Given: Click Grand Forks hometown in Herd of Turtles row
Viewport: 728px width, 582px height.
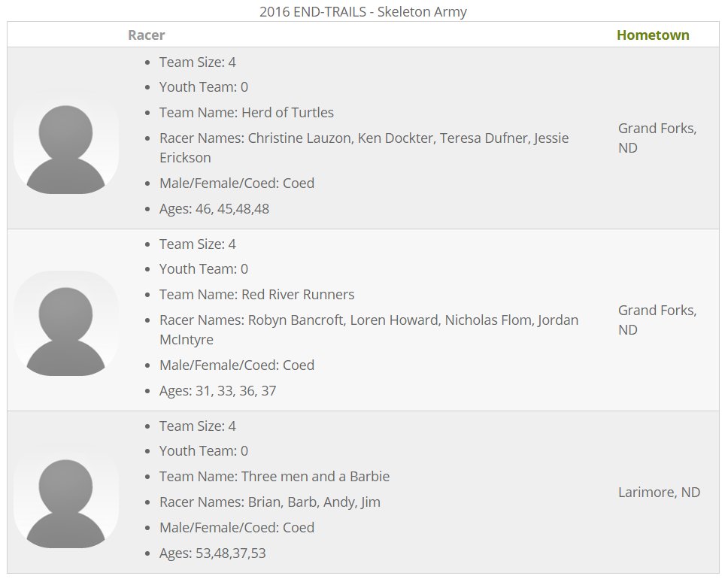Looking at the screenshot, I should point(657,138).
